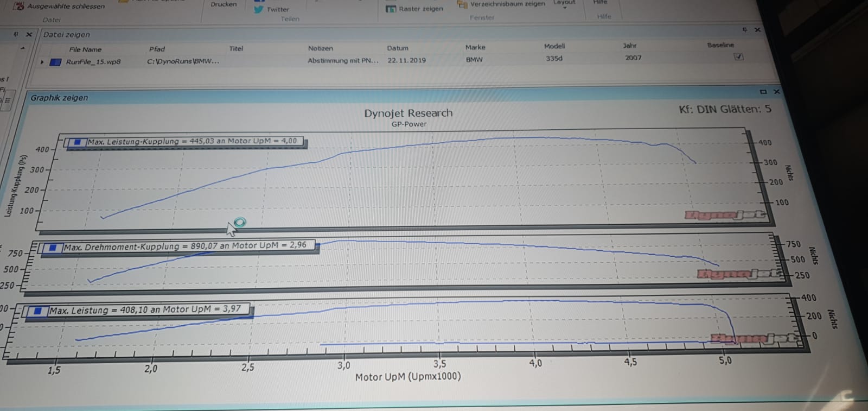This screenshot has height=411, width=868.
Task: Click the Verzeichnisbaum zeigen folder icon
Action: pos(463,4)
